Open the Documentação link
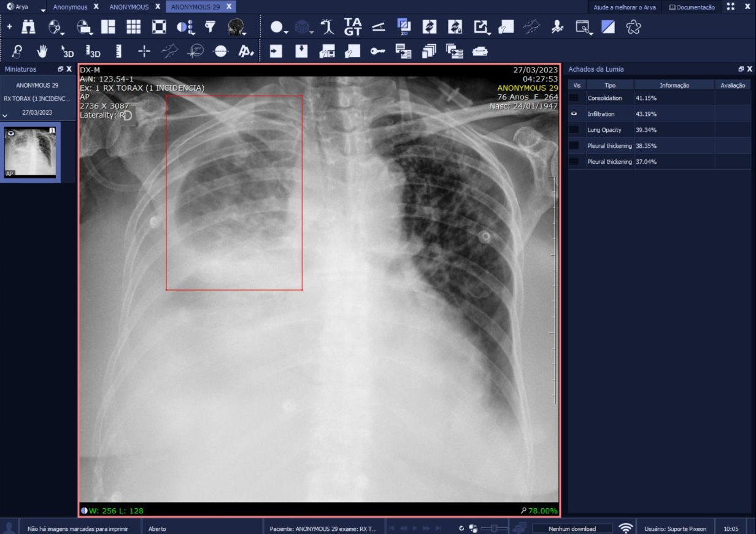This screenshot has height=534, width=756. coord(692,7)
